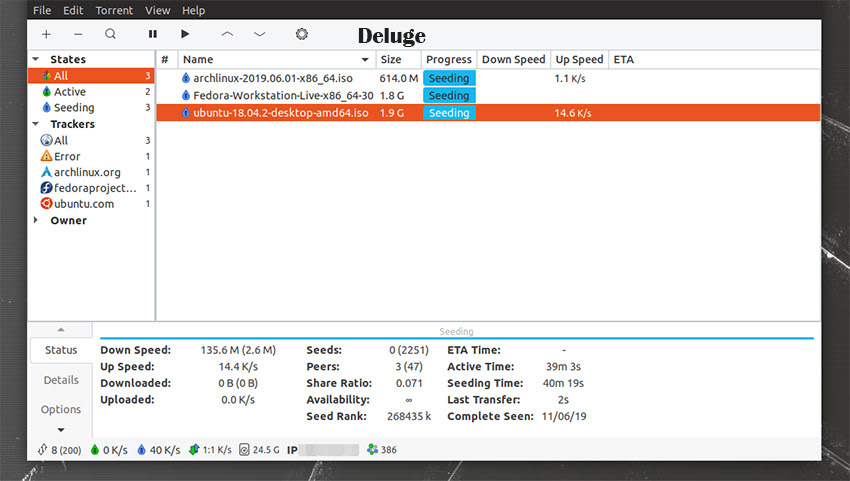850x481 pixels.
Task: Click Complete Seen date 11/06/19
Action: (x=564, y=416)
